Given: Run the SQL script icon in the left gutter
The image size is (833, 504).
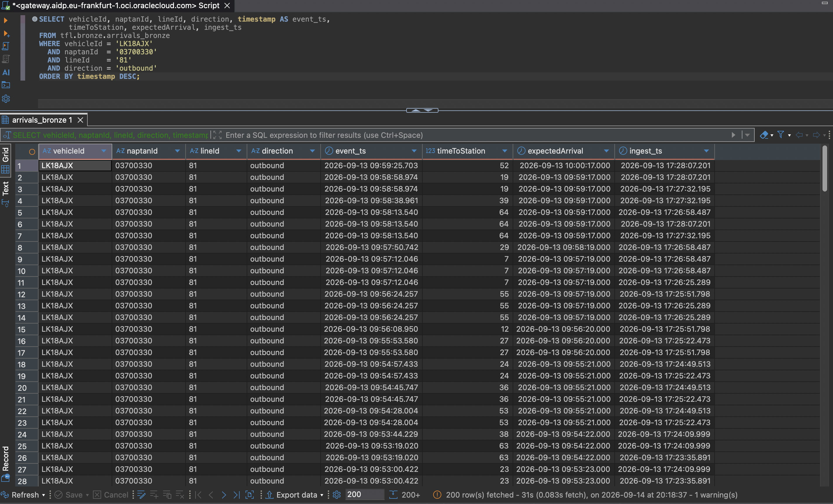Looking at the screenshot, I should tap(6, 46).
